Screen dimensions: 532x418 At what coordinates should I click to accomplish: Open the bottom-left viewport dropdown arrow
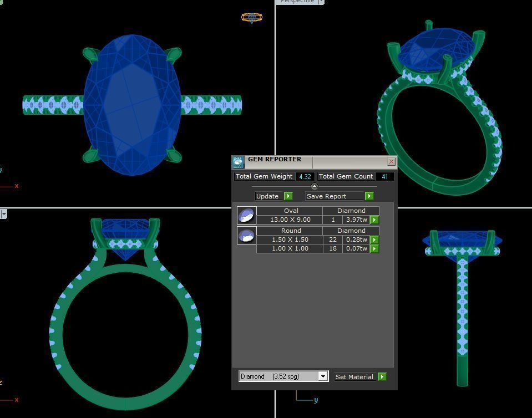3,214
